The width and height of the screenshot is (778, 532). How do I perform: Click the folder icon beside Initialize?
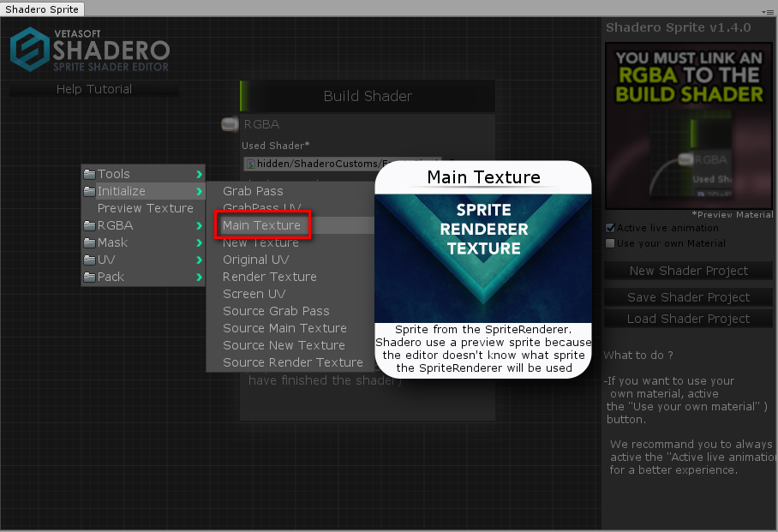pos(89,191)
